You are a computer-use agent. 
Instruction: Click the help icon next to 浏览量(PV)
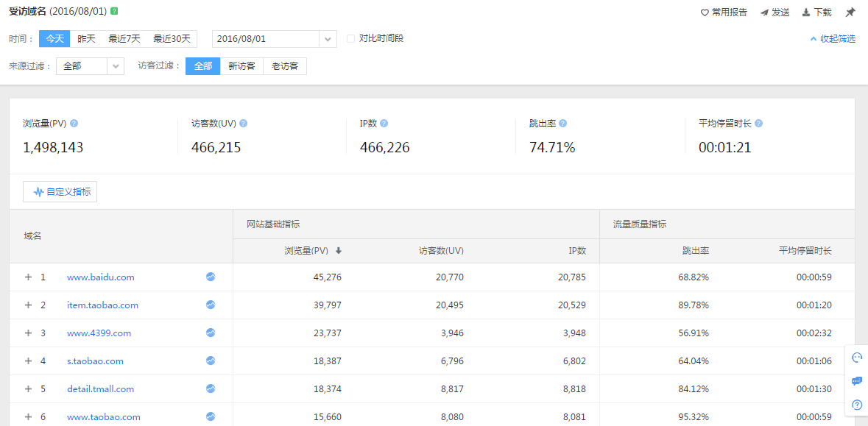pyautogui.click(x=74, y=124)
